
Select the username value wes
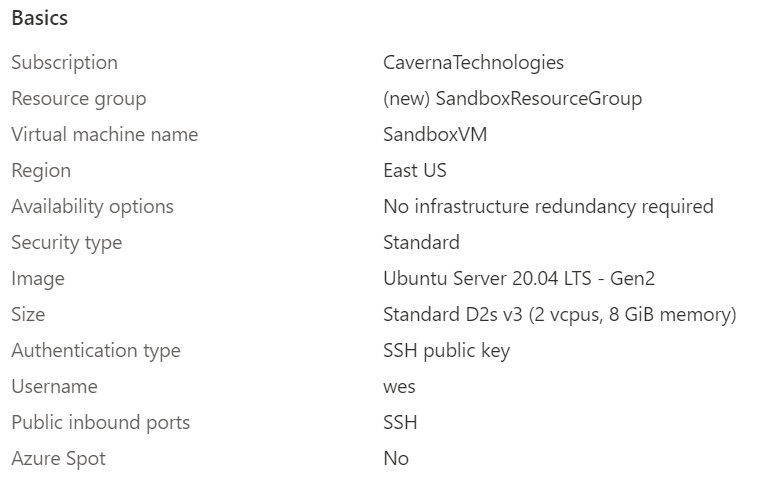pos(399,386)
